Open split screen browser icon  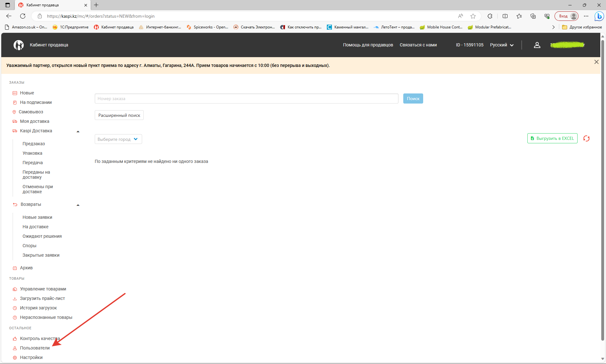pyautogui.click(x=505, y=16)
